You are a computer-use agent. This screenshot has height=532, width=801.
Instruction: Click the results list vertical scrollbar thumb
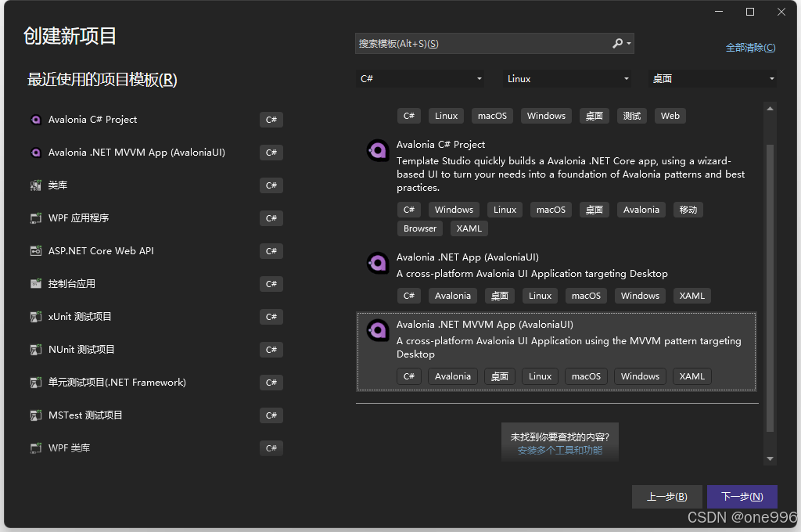click(770, 289)
